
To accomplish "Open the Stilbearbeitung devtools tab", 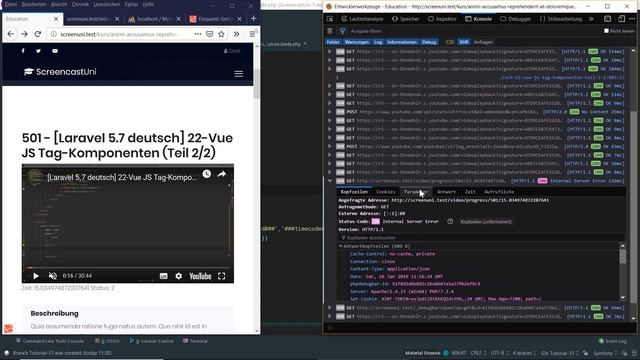I will (561, 19).
